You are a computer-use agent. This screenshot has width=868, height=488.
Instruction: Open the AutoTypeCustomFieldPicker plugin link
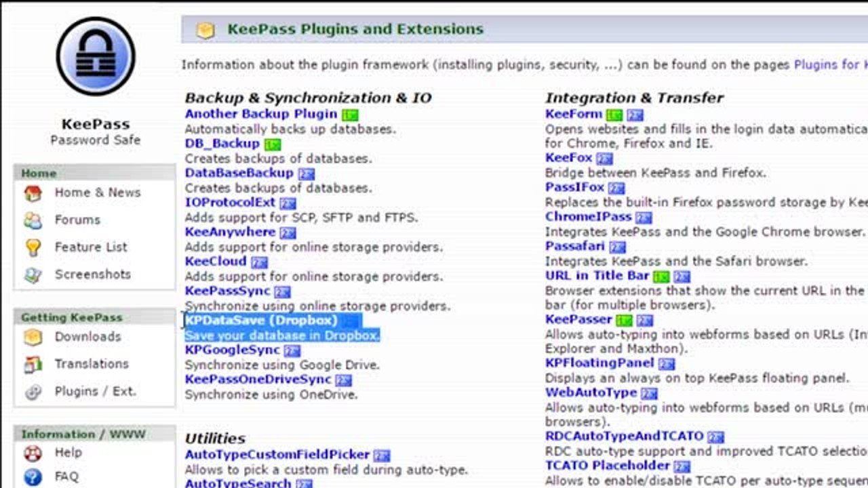pos(277,455)
